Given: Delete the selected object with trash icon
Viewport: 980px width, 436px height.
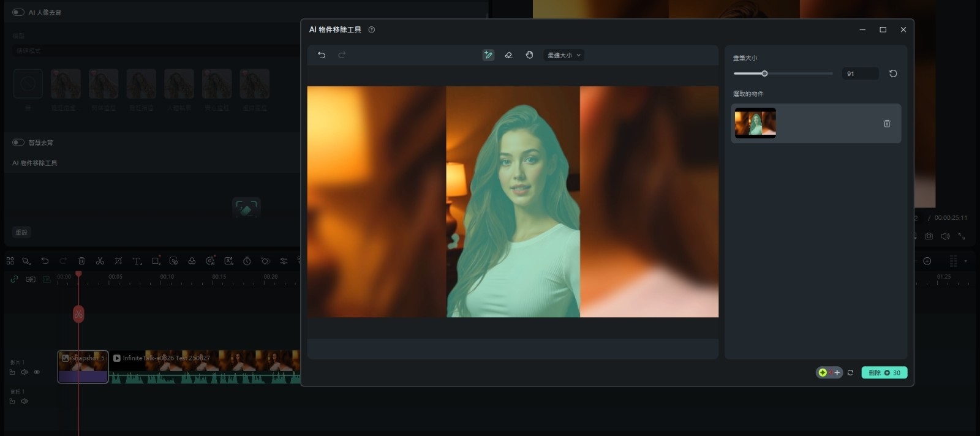Looking at the screenshot, I should 887,124.
